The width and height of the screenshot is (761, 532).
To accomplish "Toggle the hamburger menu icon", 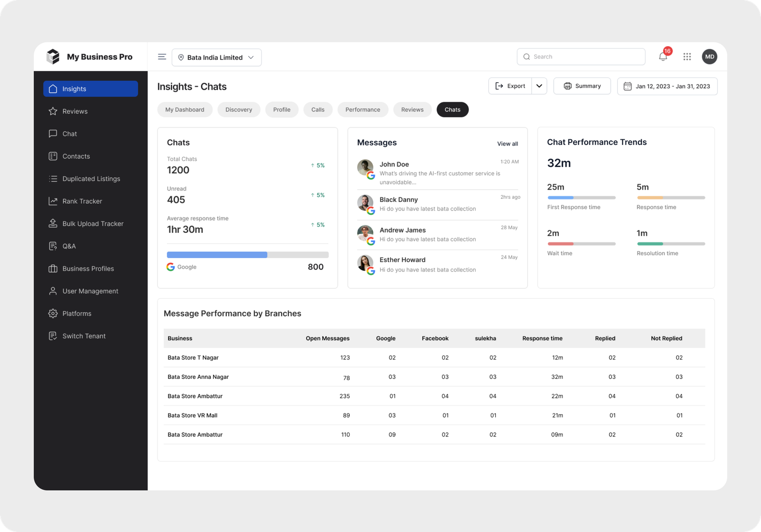I will (162, 57).
